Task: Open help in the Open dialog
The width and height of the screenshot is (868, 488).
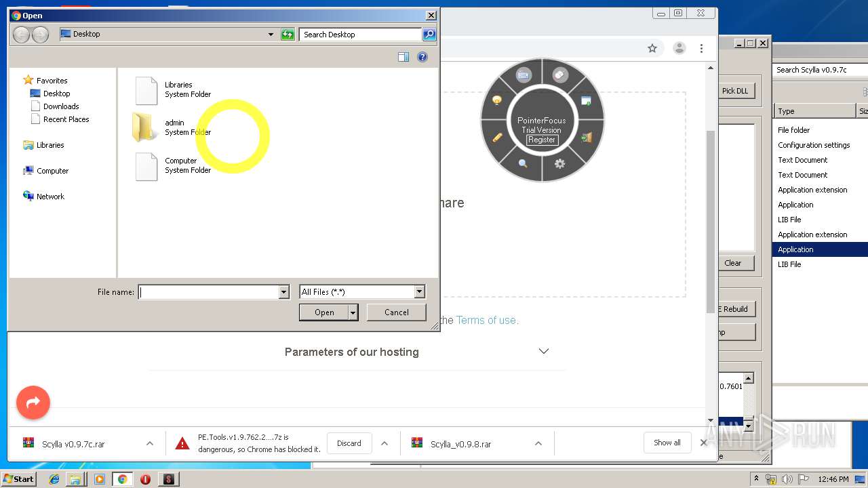Action: 422,58
